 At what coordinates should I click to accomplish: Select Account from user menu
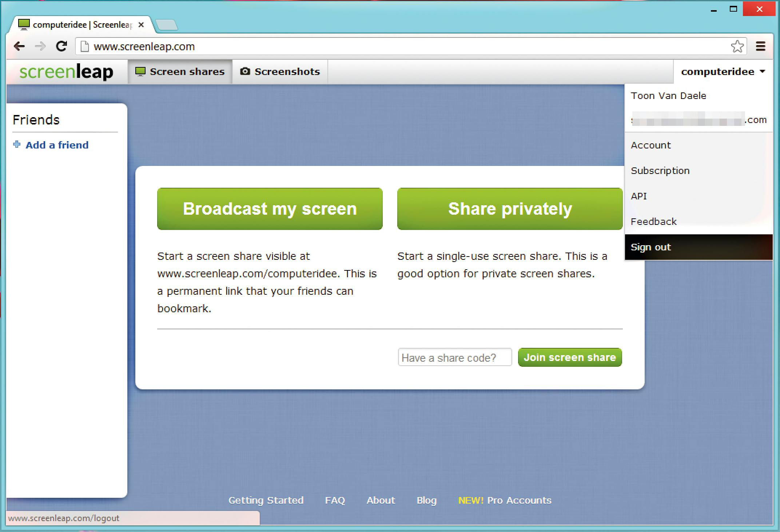coord(650,145)
